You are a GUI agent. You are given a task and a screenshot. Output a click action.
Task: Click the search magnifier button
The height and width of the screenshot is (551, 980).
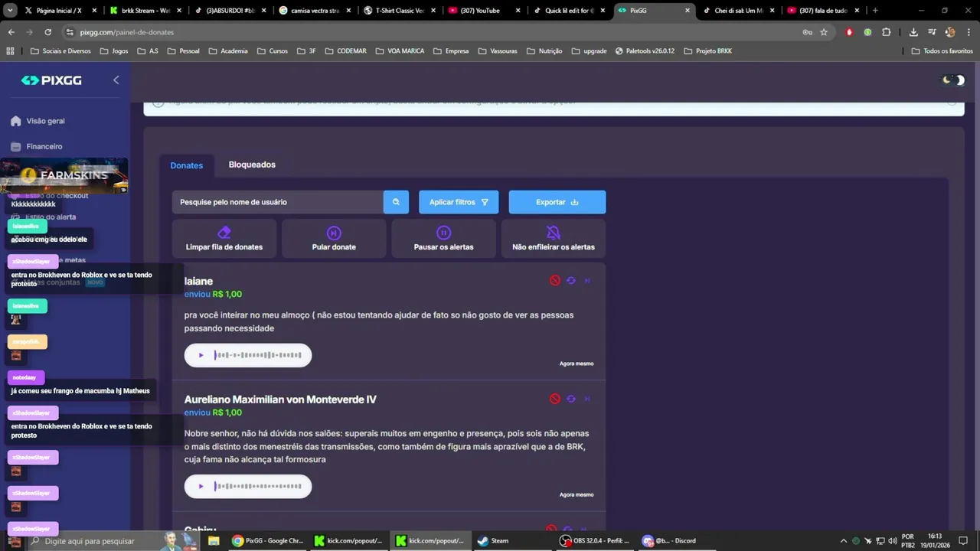396,202
